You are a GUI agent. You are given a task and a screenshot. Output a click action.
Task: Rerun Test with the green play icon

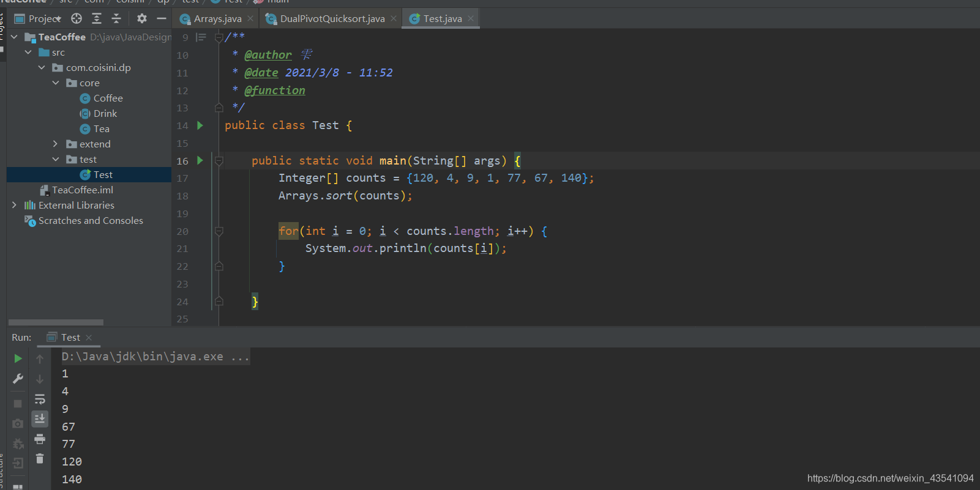click(18, 358)
